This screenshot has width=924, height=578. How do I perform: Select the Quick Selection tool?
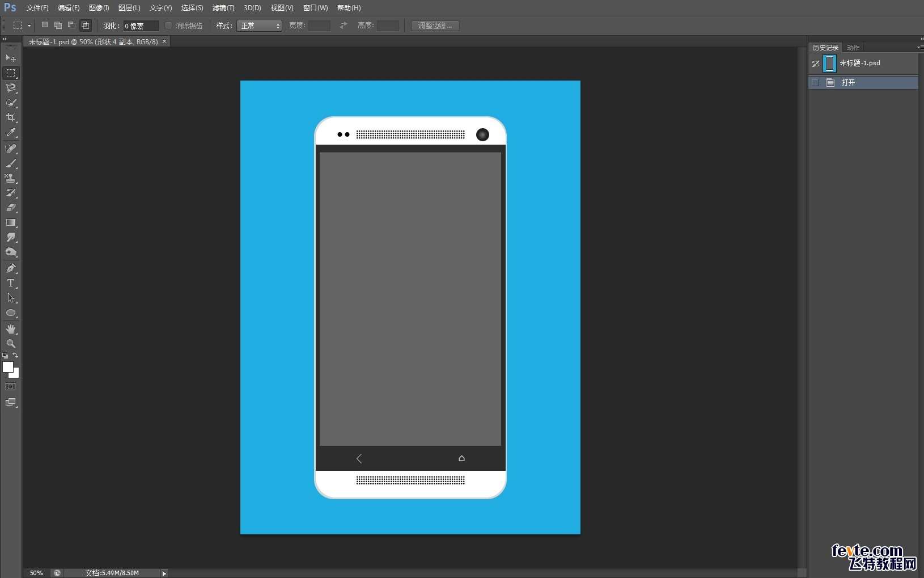coord(11,103)
